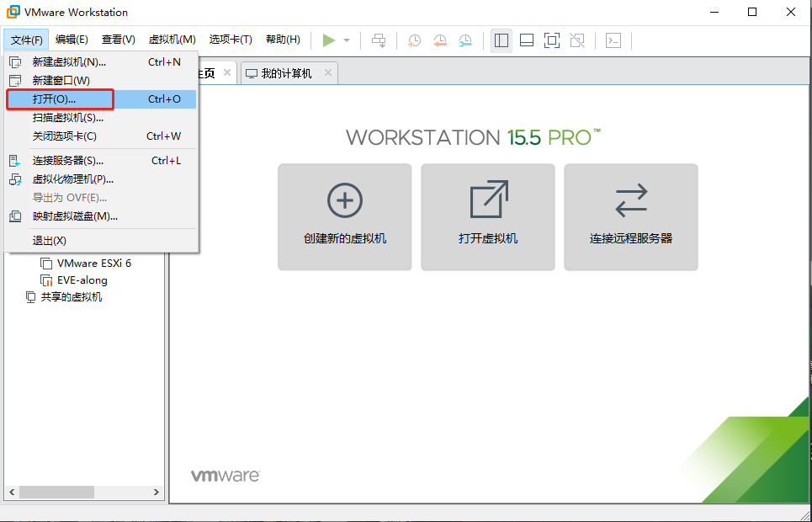Open the snapshot manager wrench icon

pos(465,40)
